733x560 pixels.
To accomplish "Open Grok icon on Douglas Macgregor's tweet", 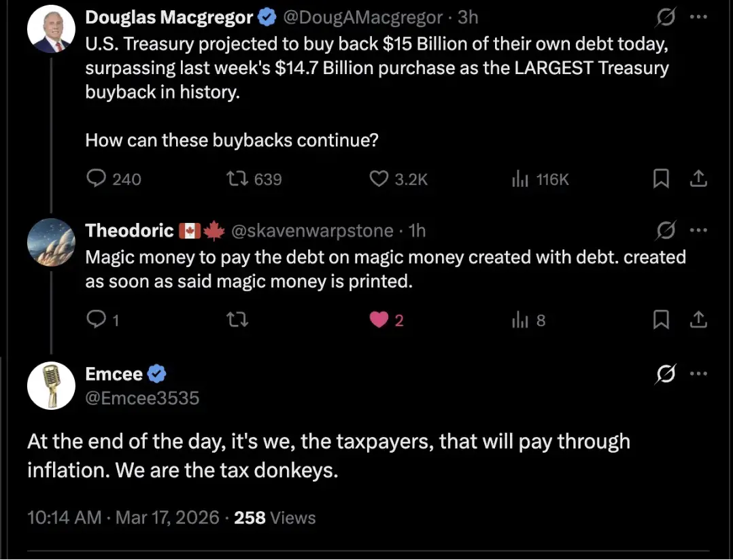I will pos(666,18).
